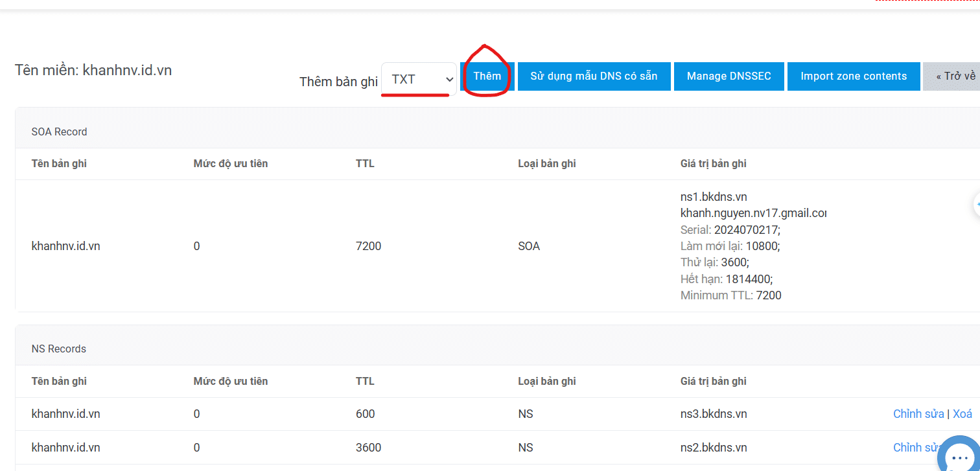The height and width of the screenshot is (471, 980).
Task: Edit the ns3.bkdns.vn record via Chỉnh sửa
Action: point(918,413)
